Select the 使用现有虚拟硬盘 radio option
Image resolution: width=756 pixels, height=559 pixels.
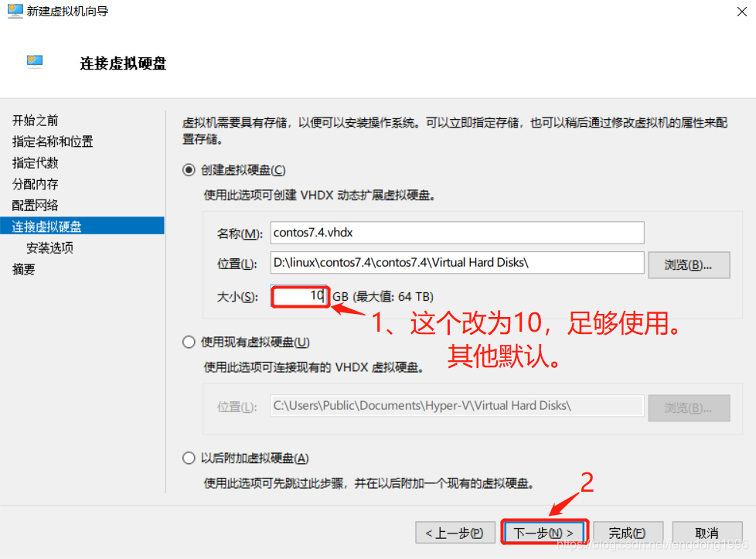pos(189,342)
